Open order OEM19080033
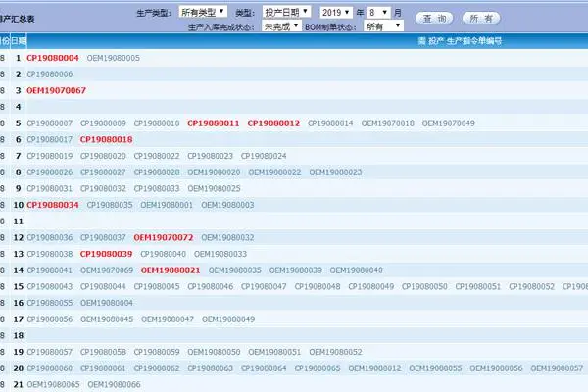The height and width of the screenshot is (392, 588). click(x=220, y=254)
